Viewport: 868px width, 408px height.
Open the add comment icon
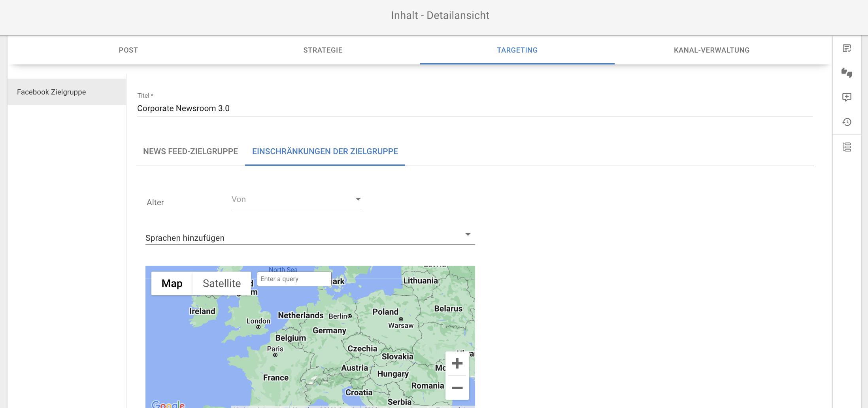pyautogui.click(x=847, y=97)
